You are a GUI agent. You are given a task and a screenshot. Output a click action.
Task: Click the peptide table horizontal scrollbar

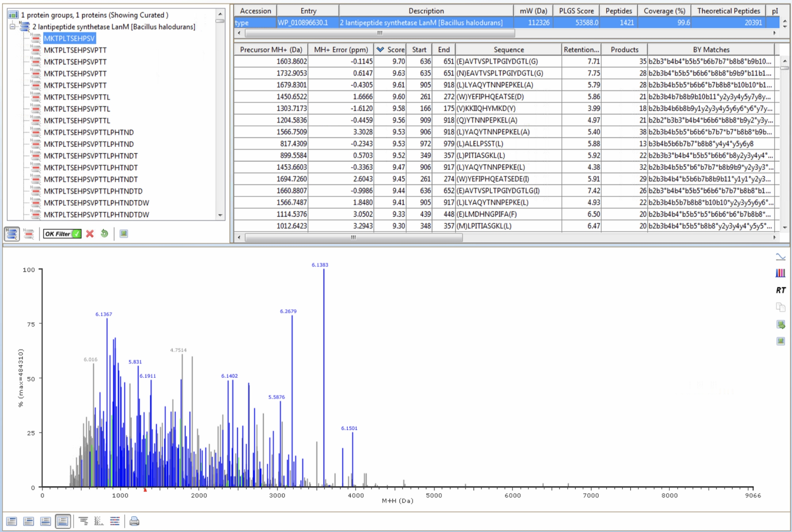(x=353, y=237)
